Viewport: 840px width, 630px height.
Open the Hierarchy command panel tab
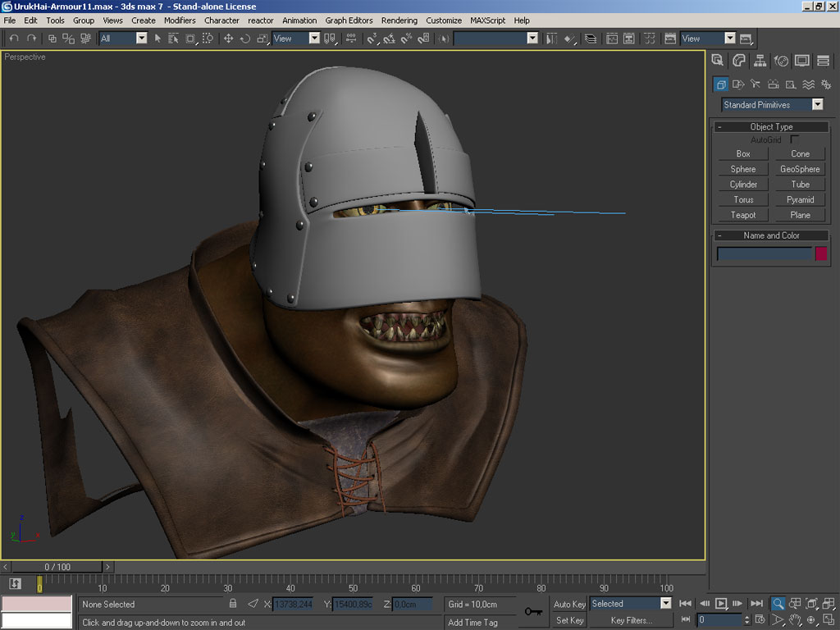tap(760, 61)
